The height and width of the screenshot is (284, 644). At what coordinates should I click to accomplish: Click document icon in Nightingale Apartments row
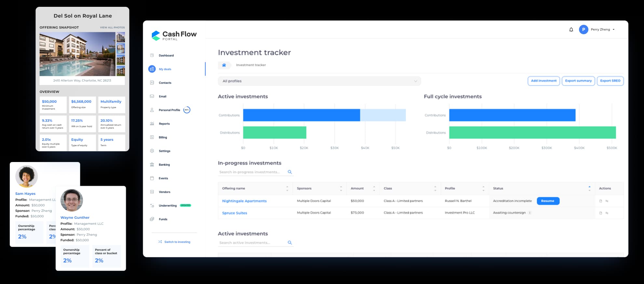pyautogui.click(x=600, y=201)
